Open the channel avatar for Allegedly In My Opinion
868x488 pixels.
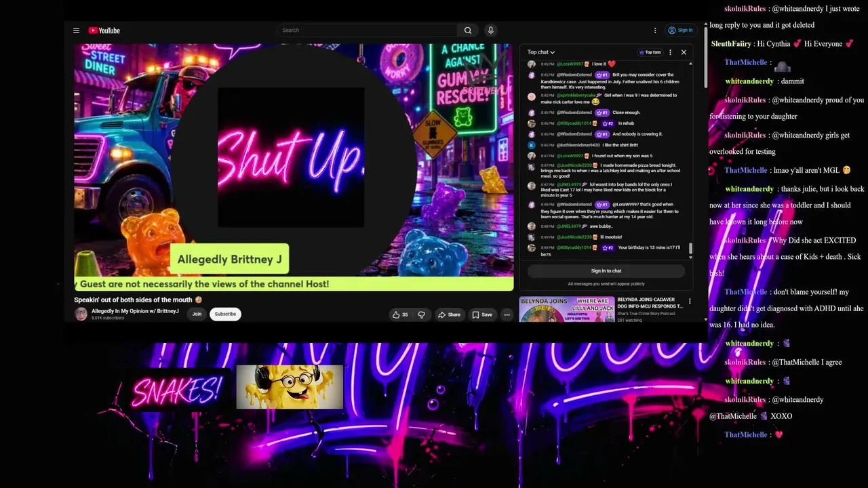pyautogui.click(x=81, y=314)
